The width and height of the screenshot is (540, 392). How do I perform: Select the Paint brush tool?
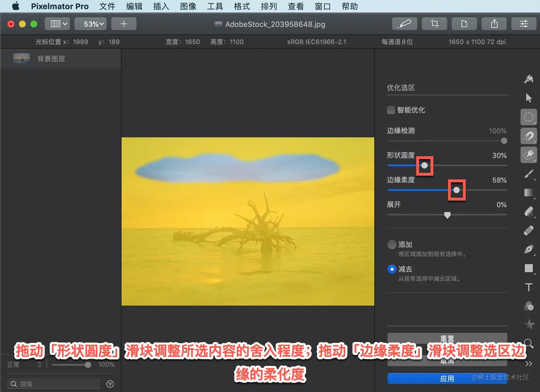pyautogui.click(x=529, y=174)
